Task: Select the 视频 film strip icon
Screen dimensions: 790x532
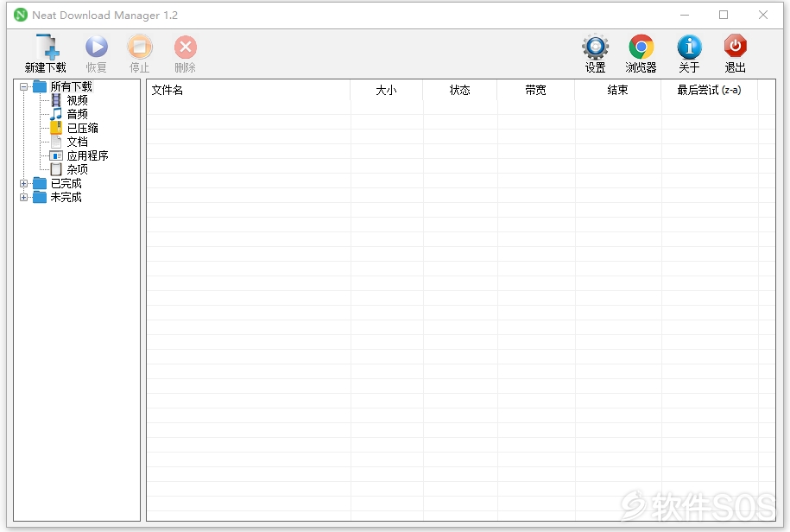Action: pyautogui.click(x=56, y=100)
